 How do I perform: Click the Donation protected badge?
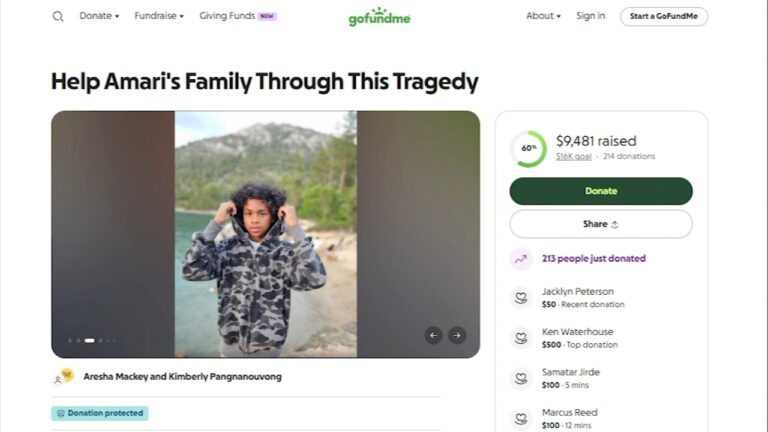pos(100,413)
